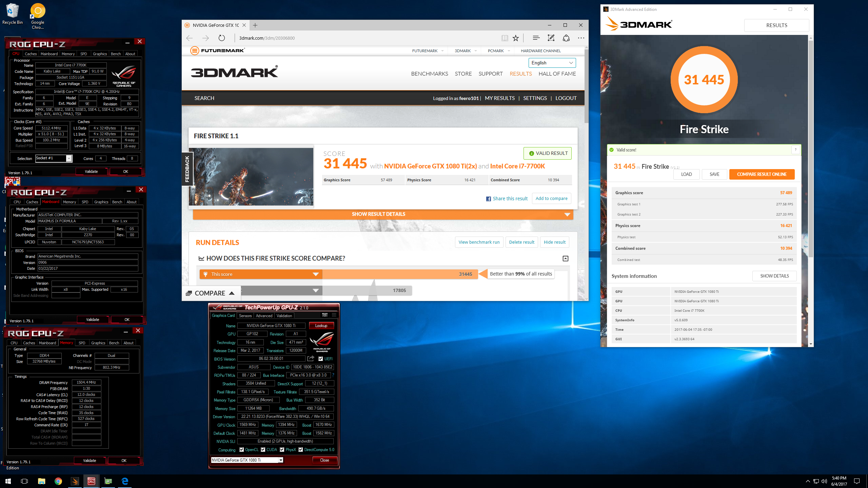Open the Edge more actions ellipsis menu

(581, 38)
